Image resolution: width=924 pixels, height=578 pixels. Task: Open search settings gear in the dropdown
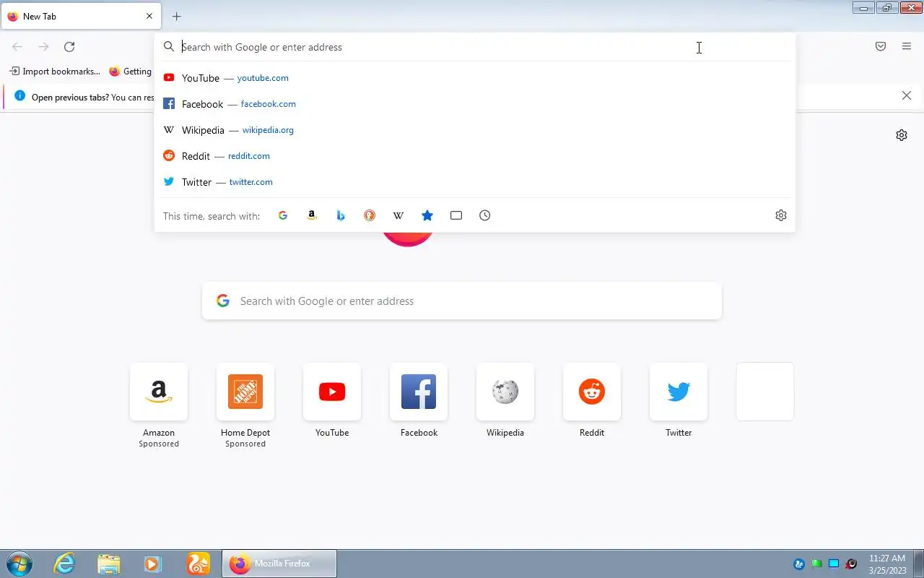781,215
